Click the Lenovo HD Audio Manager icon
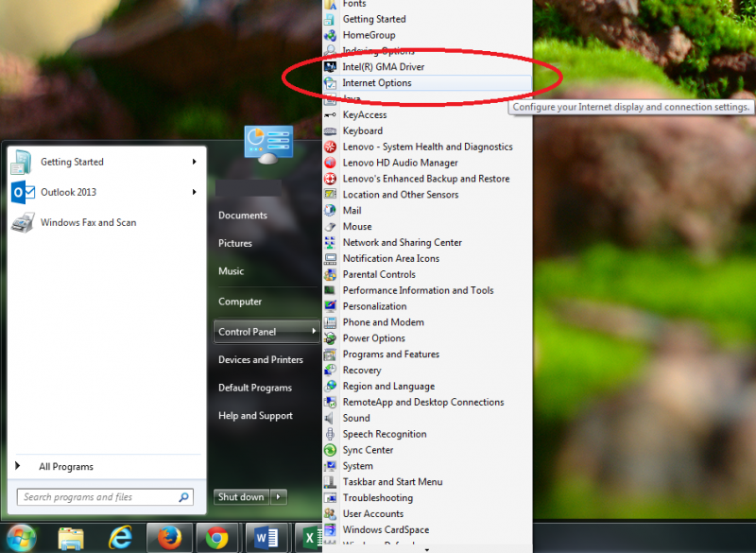 pos(330,163)
